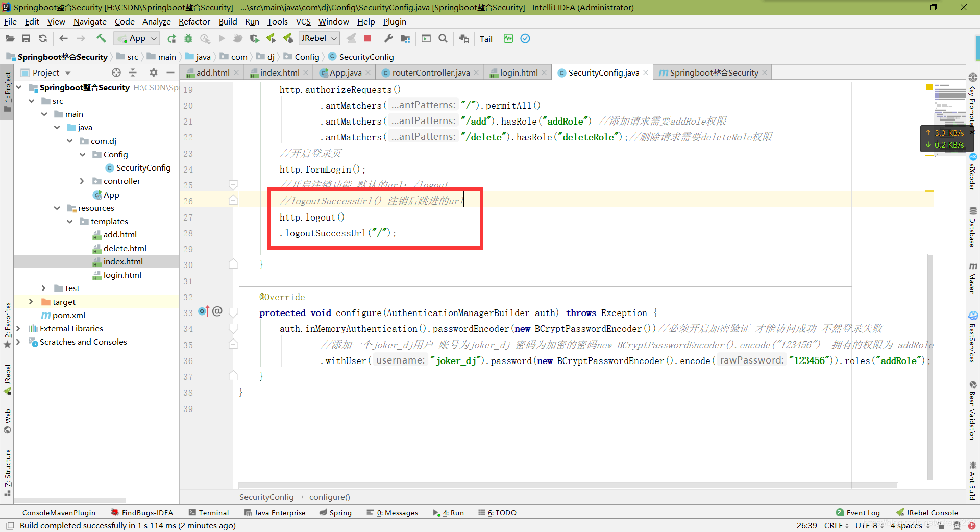
Task: Open Project Structure toolbar icon
Action: pyautogui.click(x=405, y=38)
